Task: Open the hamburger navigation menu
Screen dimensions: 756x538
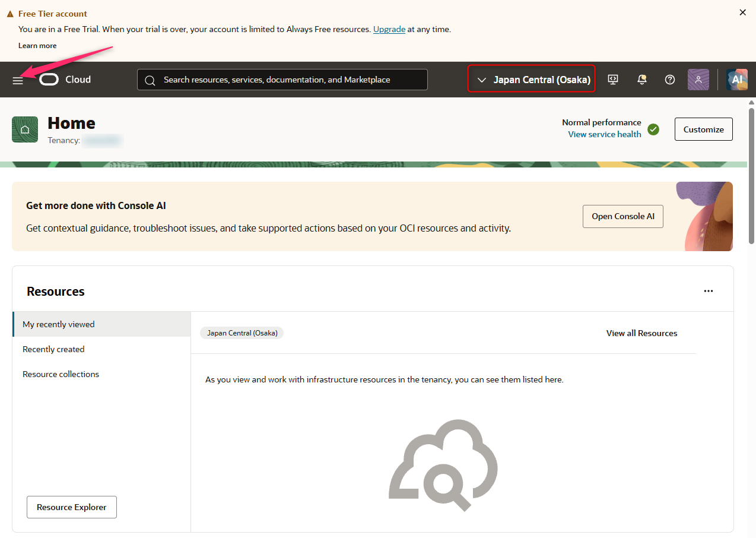Action: [x=18, y=80]
